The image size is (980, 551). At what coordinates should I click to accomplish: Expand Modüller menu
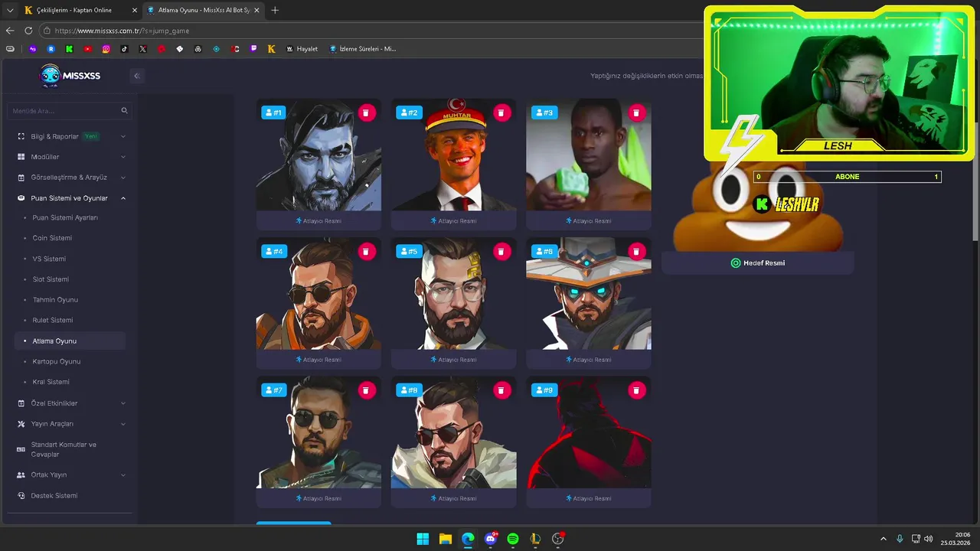[71, 157]
